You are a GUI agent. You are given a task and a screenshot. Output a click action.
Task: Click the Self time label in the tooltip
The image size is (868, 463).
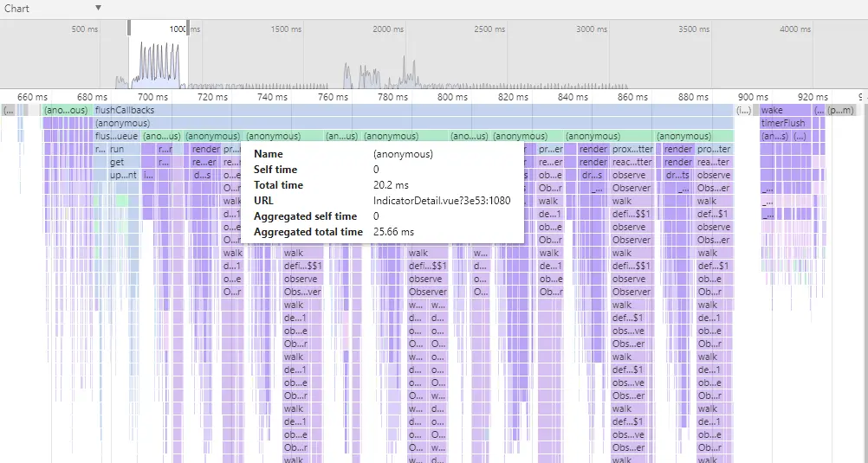point(275,170)
